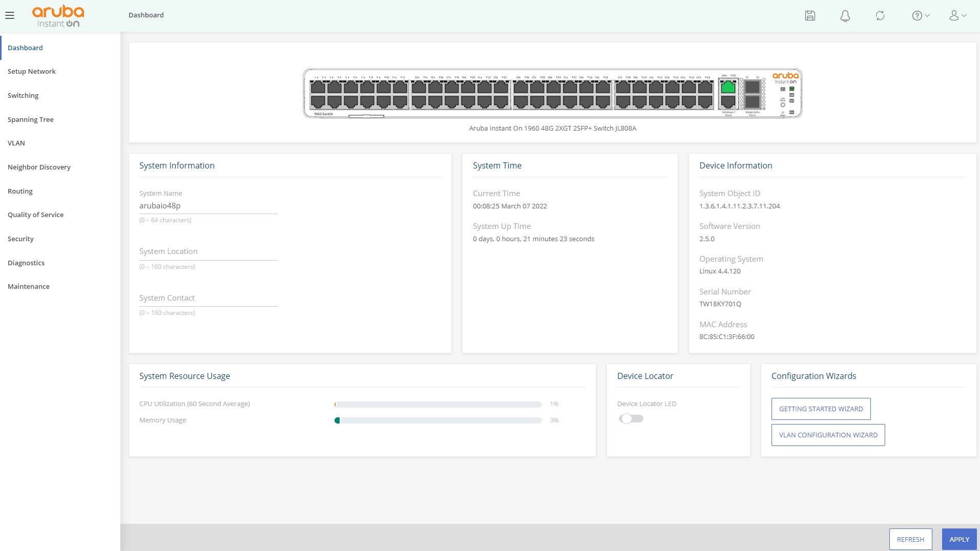
Task: Select VLAN from the sidebar
Action: click(x=16, y=143)
